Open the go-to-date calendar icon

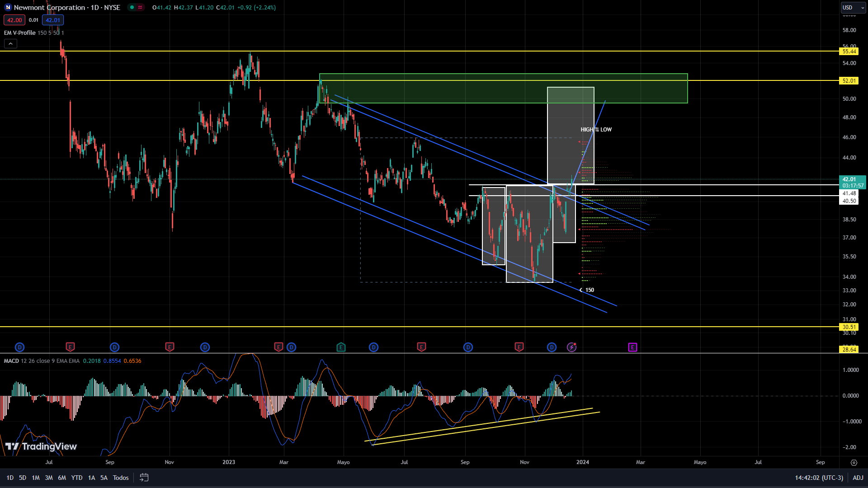pyautogui.click(x=144, y=478)
